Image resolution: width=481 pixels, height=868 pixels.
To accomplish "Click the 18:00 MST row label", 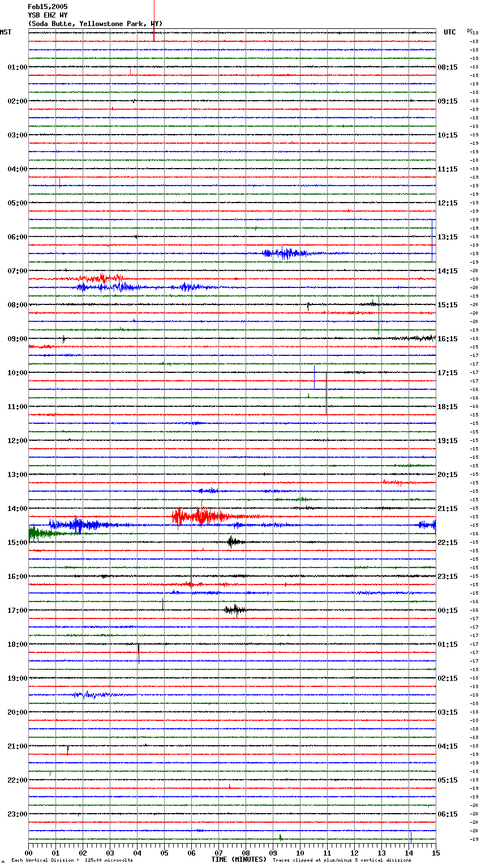I will (18, 644).
